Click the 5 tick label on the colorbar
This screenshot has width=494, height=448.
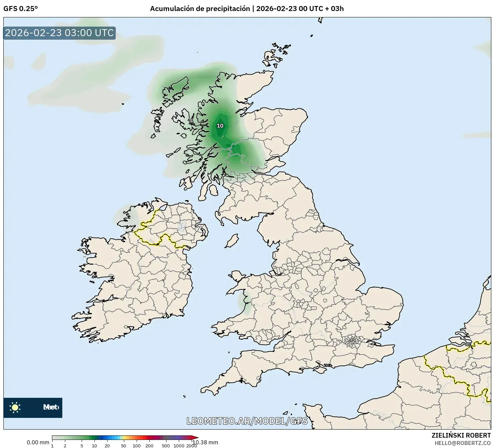point(82,446)
